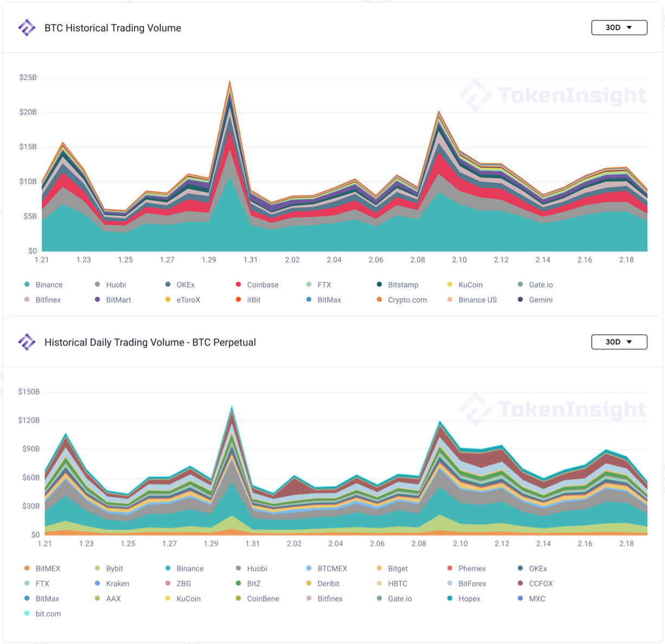Click the BTC Historical Trading Volume title
Image resolution: width=665 pixels, height=644 pixels.
point(113,28)
